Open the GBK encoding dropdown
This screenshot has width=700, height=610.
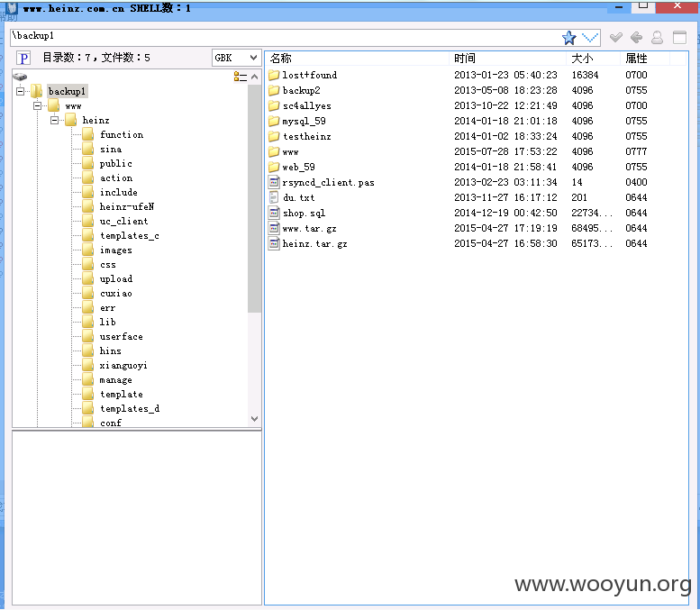click(236, 58)
